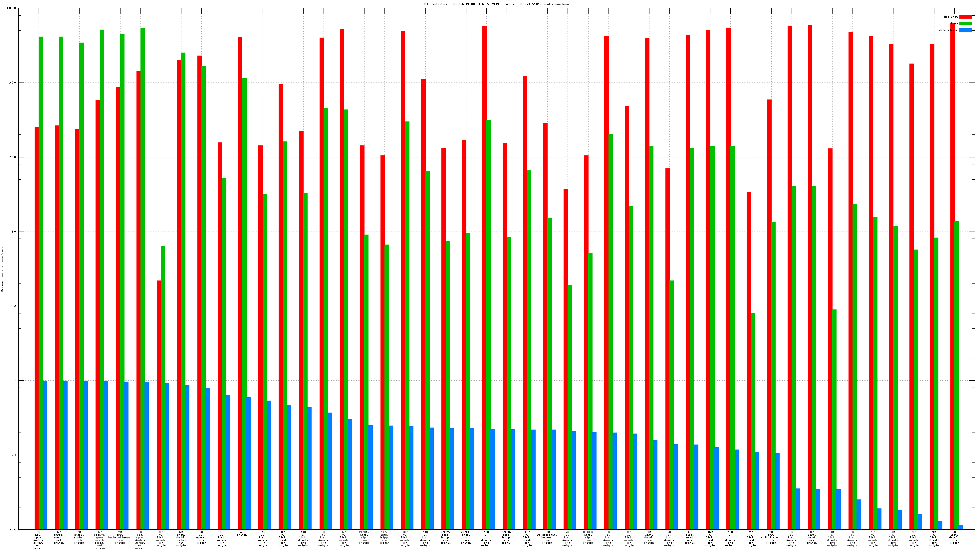Click the 2ff04.iadb.isipp.com x-axis label

tap(364, 537)
